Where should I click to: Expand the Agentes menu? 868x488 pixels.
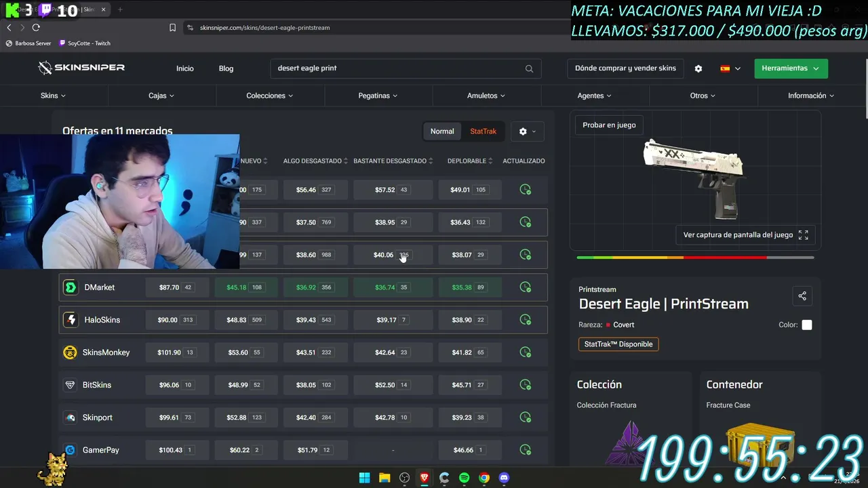595,96
